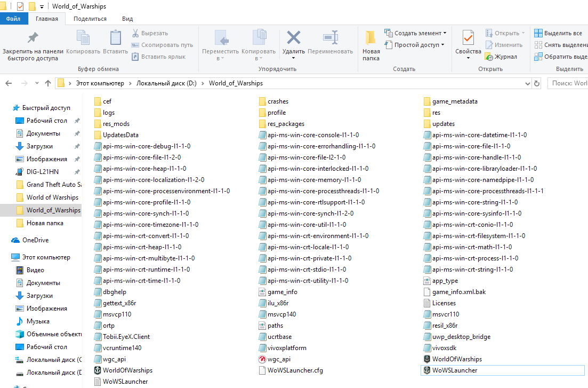Click the Cut scissors icon
The height and width of the screenshot is (388, 588).
coord(135,33)
